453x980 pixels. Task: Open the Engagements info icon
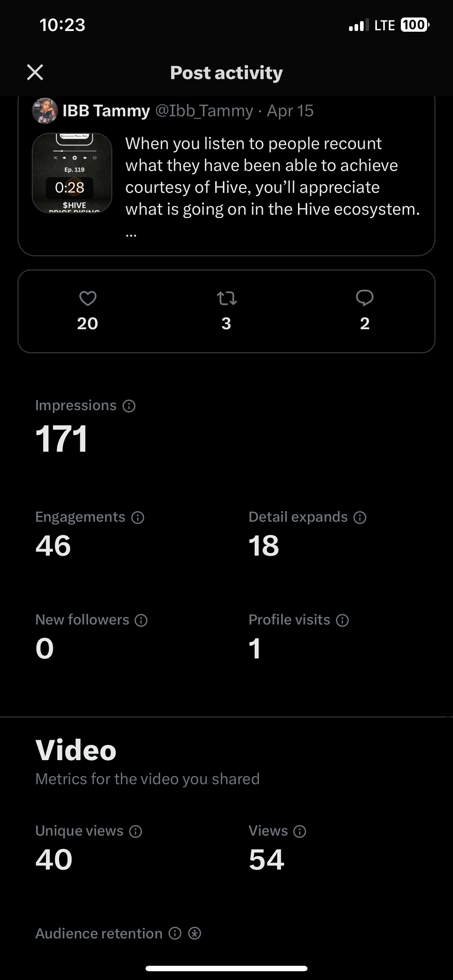point(138,517)
